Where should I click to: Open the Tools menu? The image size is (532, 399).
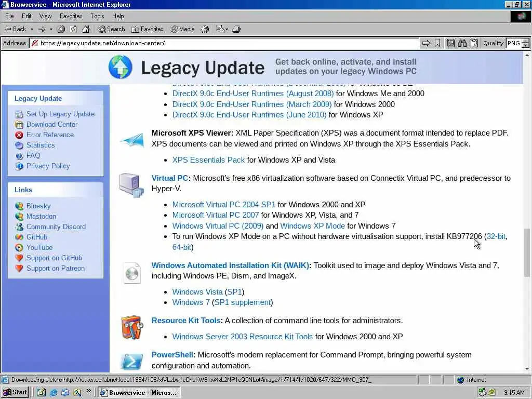click(x=97, y=16)
